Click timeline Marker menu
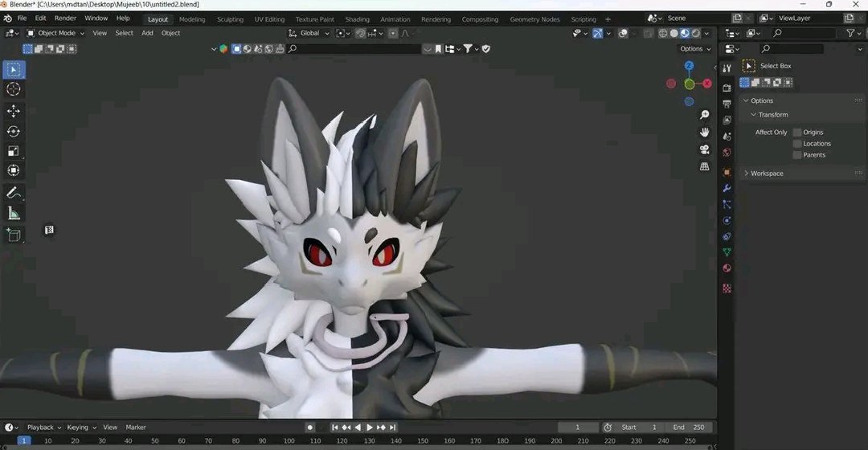This screenshot has height=450, width=868. (x=136, y=427)
